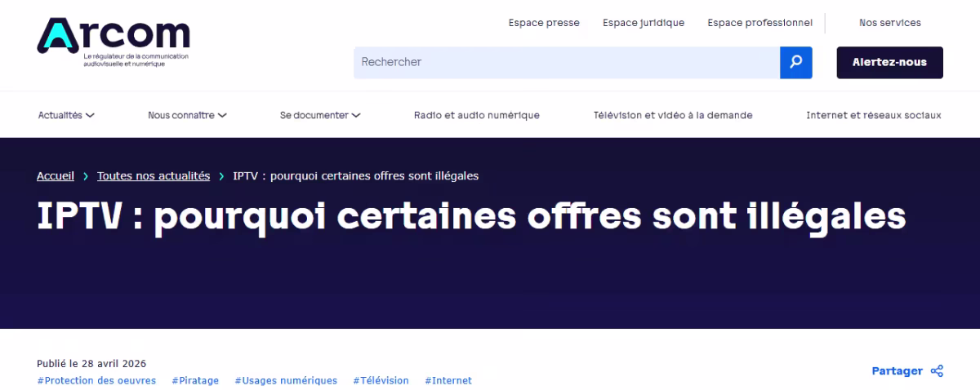Go to Espace juridique
Image resolution: width=980 pixels, height=390 pixels.
[644, 23]
